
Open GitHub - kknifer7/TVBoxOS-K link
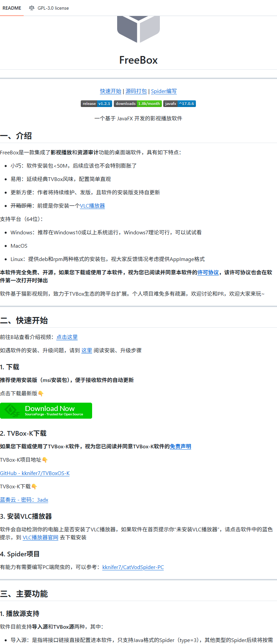coord(35,473)
